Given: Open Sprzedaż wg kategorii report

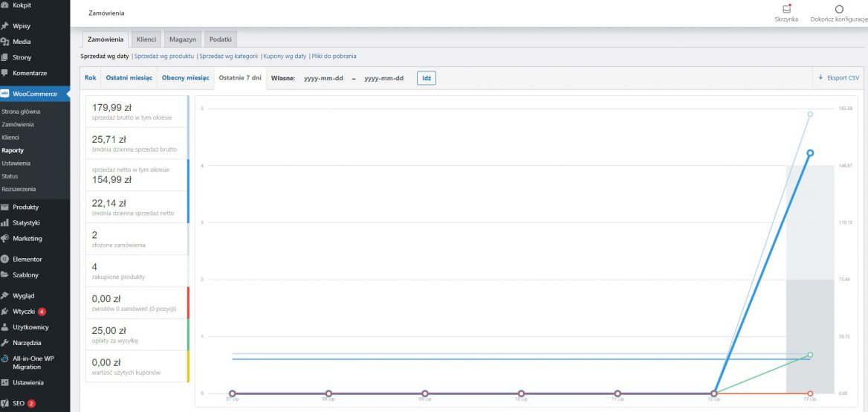Looking at the screenshot, I should click(x=229, y=56).
